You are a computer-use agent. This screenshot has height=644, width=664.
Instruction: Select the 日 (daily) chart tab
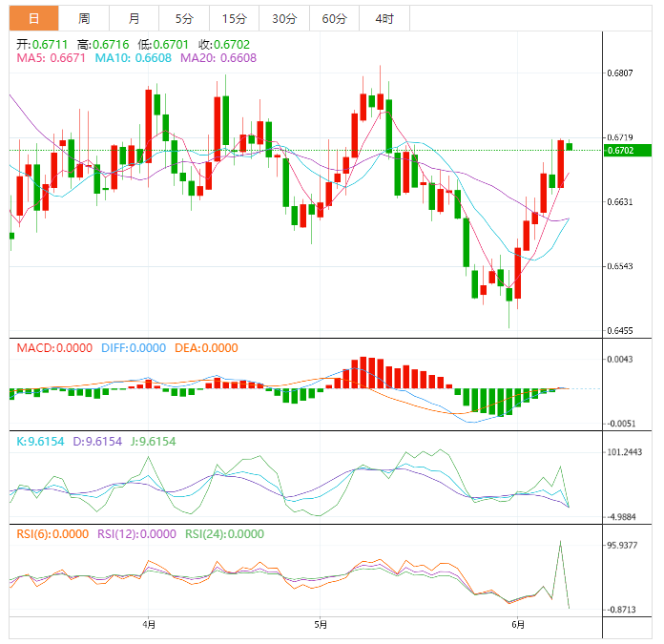tap(33, 18)
